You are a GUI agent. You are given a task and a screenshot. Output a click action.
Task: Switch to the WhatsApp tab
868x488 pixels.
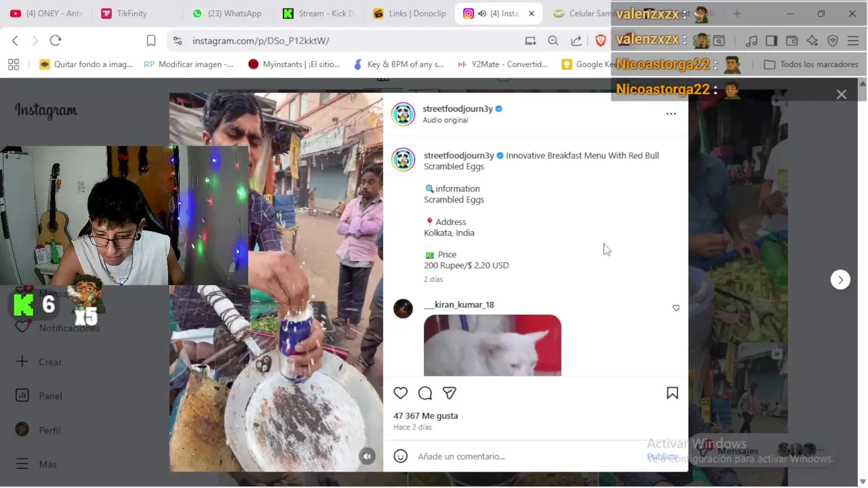coord(227,14)
